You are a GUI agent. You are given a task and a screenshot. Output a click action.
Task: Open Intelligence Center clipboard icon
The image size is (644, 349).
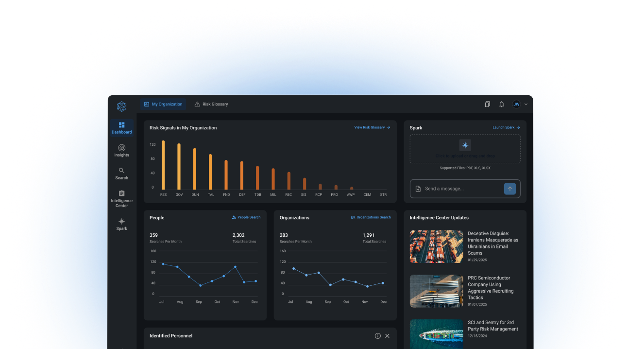[121, 193]
